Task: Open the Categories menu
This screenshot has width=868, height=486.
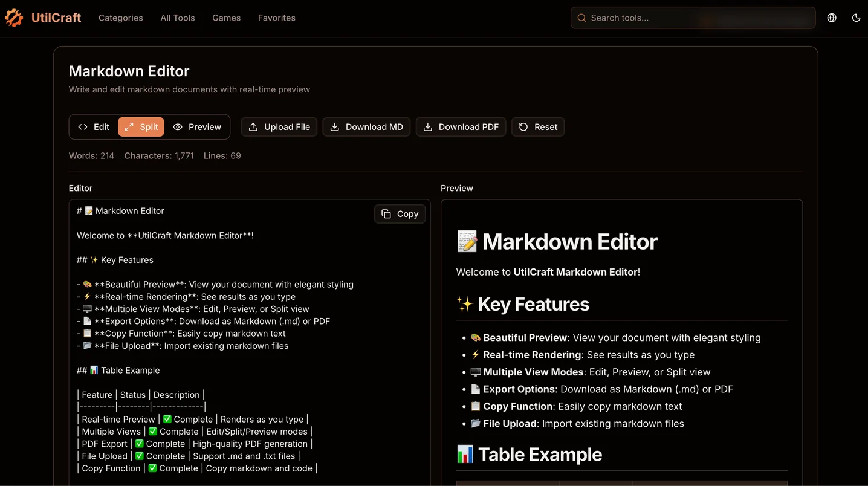Action: point(121,18)
